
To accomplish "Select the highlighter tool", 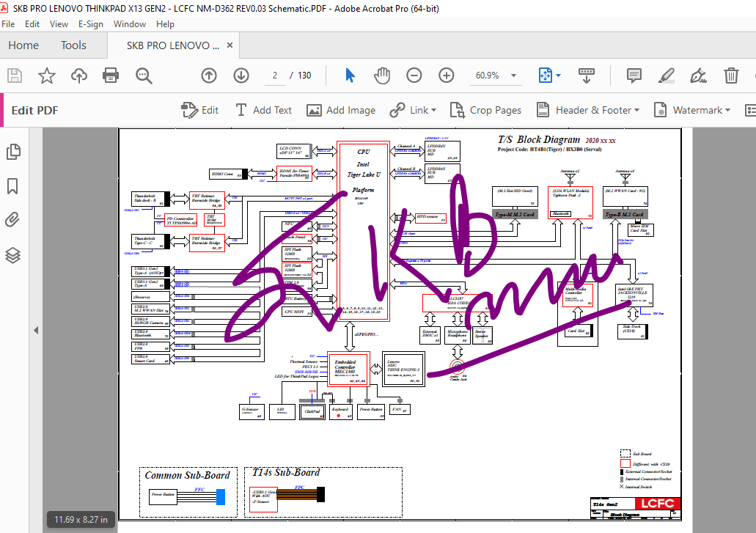I will click(x=667, y=76).
